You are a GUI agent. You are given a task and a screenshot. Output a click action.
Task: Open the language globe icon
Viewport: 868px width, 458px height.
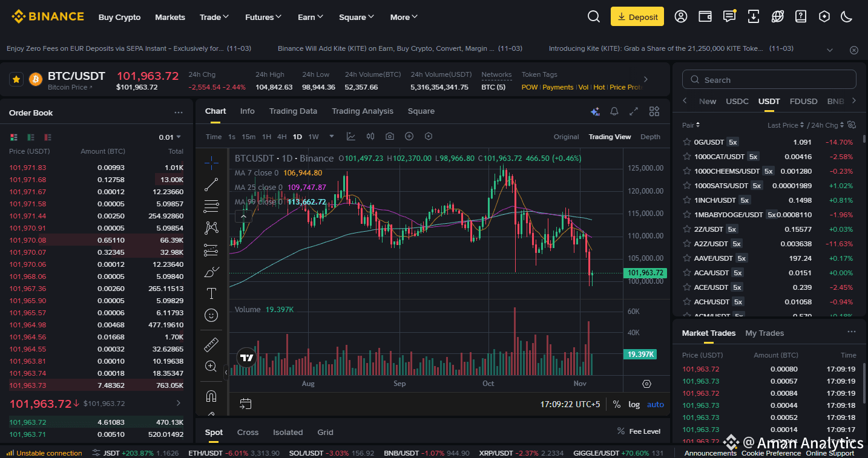[778, 17]
